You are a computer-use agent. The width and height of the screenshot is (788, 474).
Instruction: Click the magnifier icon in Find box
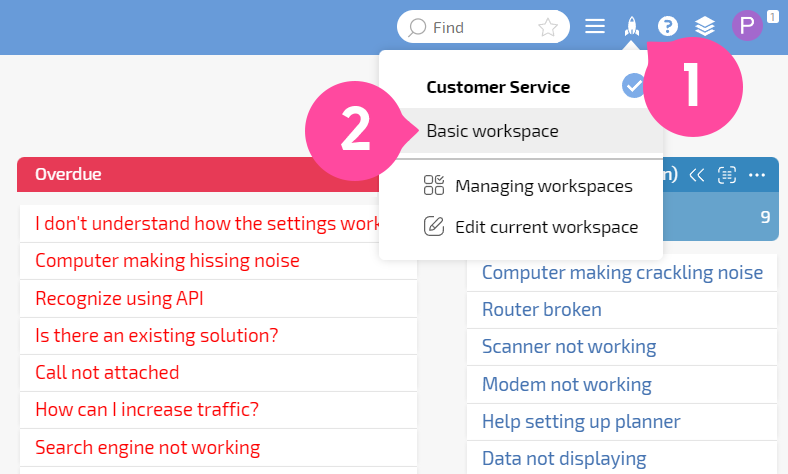[x=417, y=28]
